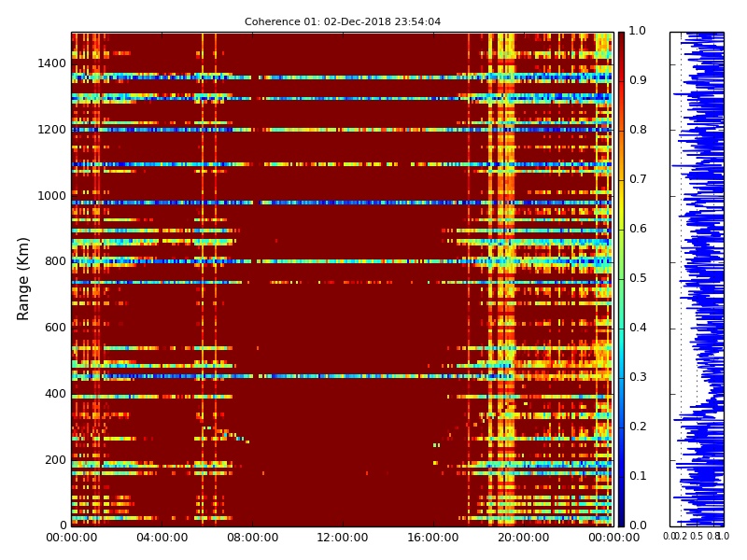Click the 1400 range tick label
Image resolution: width=747 pixels, height=560 pixels.
pos(51,63)
